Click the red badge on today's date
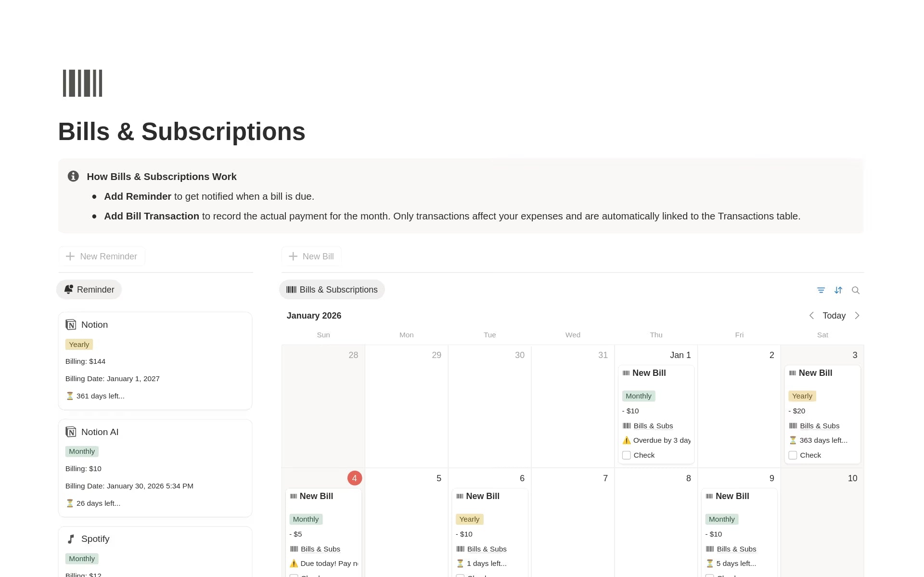The height and width of the screenshot is (577, 924). [355, 478]
